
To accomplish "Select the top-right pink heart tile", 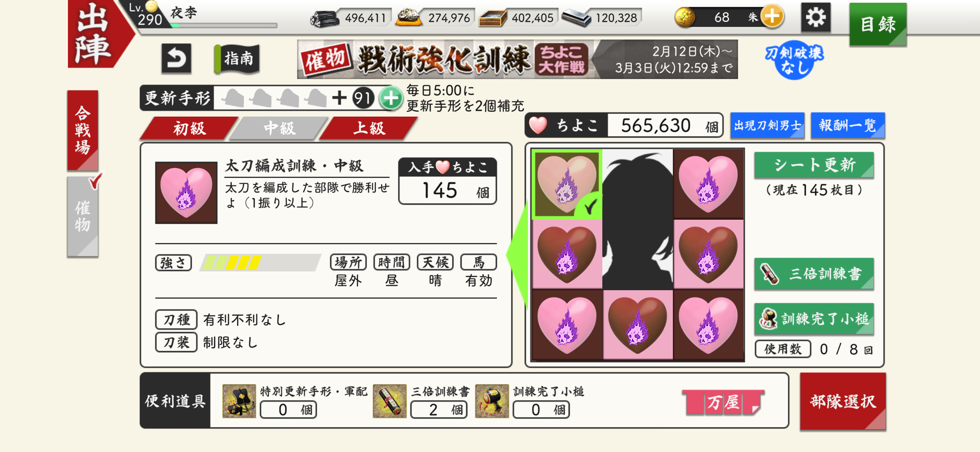I will click(709, 184).
